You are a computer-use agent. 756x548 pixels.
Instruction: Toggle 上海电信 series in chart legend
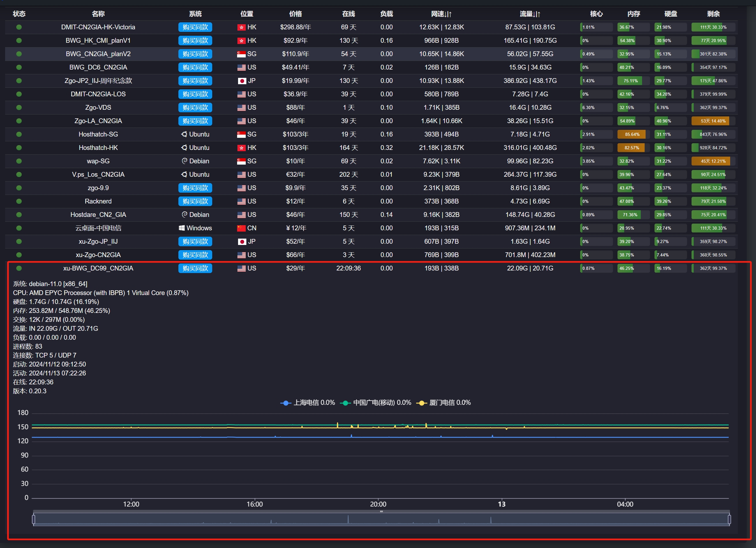(307, 403)
